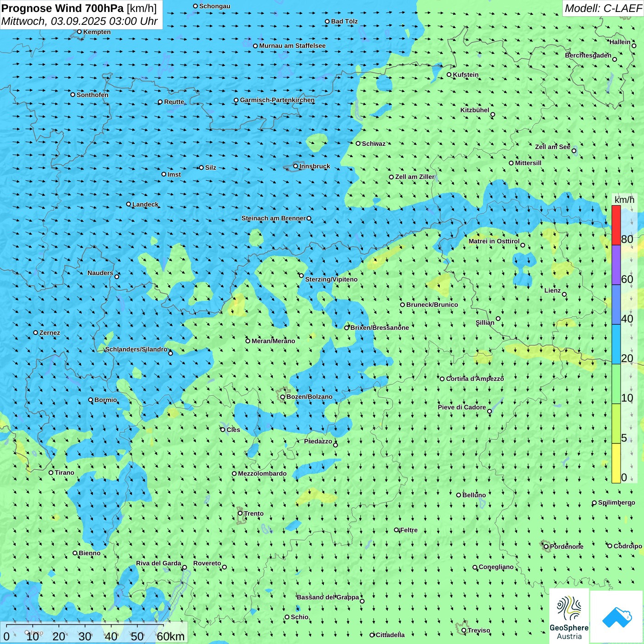Click the Kempten location dot
The width and height of the screenshot is (644, 644).
(79, 32)
